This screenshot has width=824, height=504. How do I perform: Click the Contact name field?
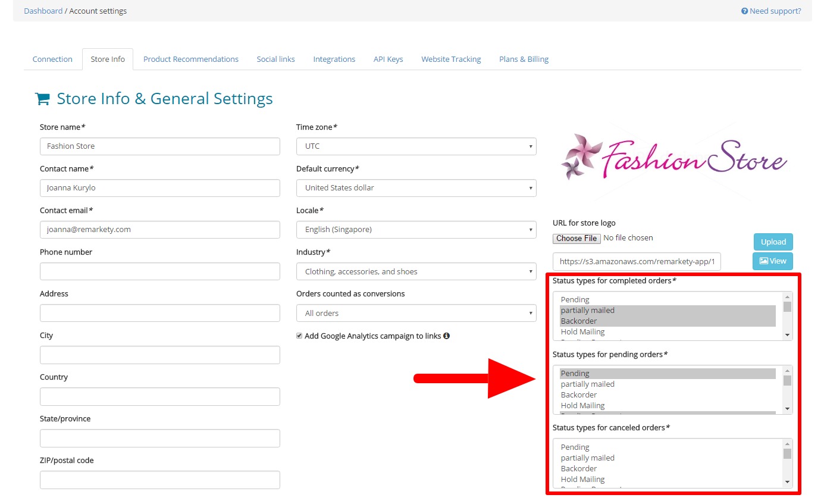pos(160,188)
